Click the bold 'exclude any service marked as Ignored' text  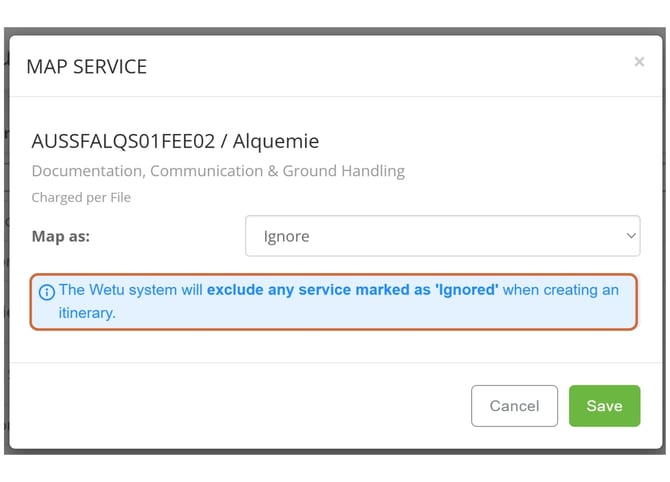(x=352, y=291)
